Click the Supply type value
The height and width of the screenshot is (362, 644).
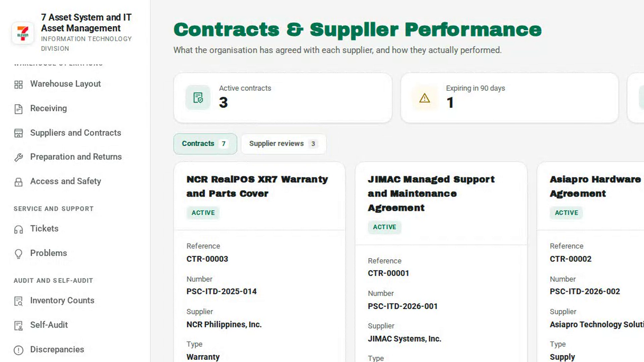[562, 357]
